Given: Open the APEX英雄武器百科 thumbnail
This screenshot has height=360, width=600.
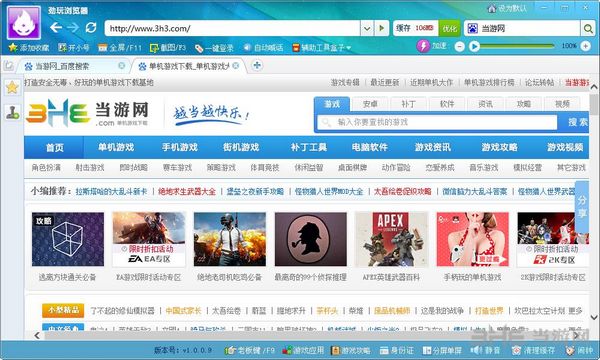Looking at the screenshot, I should [391, 239].
